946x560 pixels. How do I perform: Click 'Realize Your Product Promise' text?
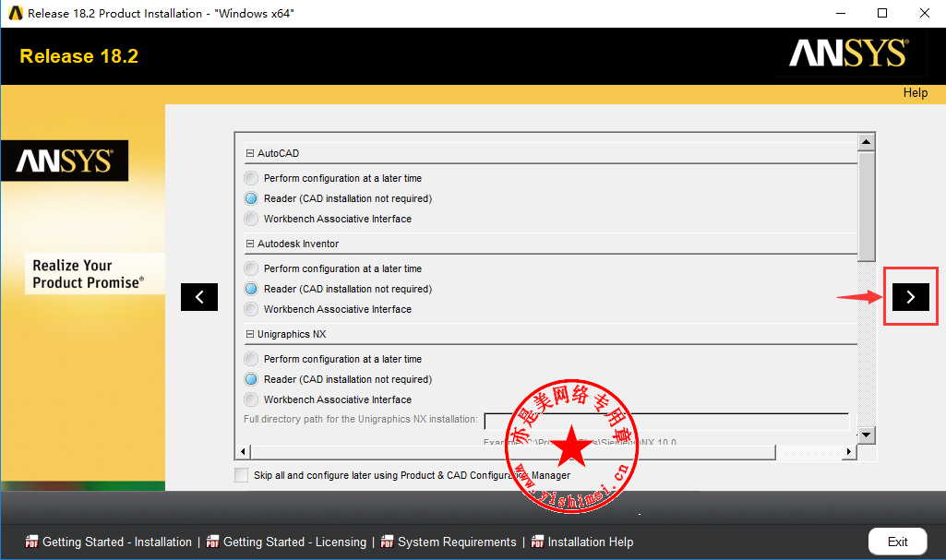pyautogui.click(x=88, y=274)
